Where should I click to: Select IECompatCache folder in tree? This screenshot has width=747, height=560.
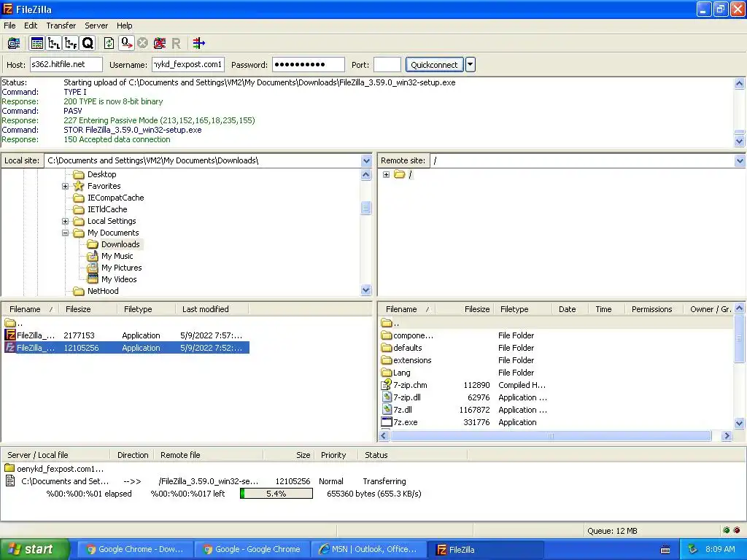(115, 198)
